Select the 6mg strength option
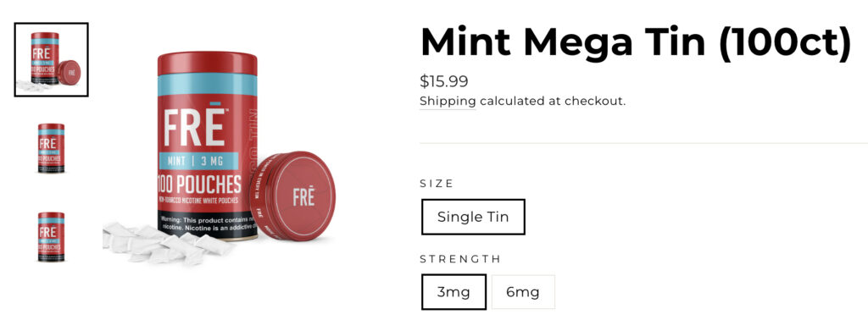868x320 pixels. coord(522,292)
